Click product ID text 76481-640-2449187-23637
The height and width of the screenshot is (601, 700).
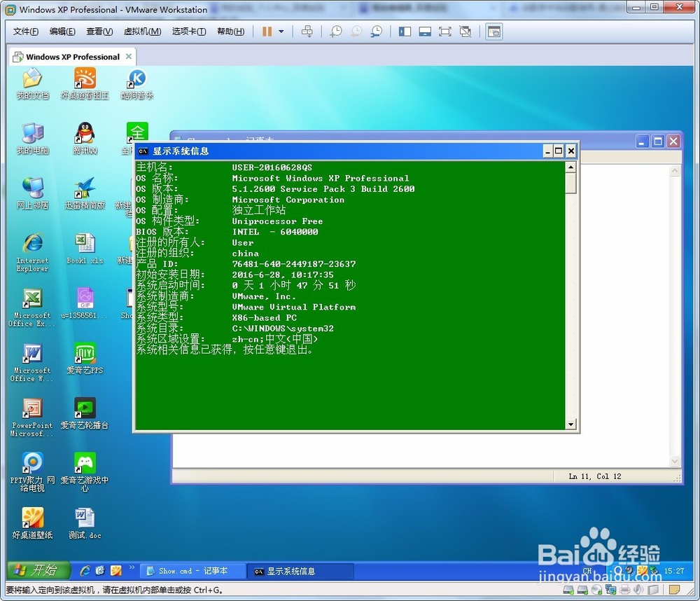(294, 264)
